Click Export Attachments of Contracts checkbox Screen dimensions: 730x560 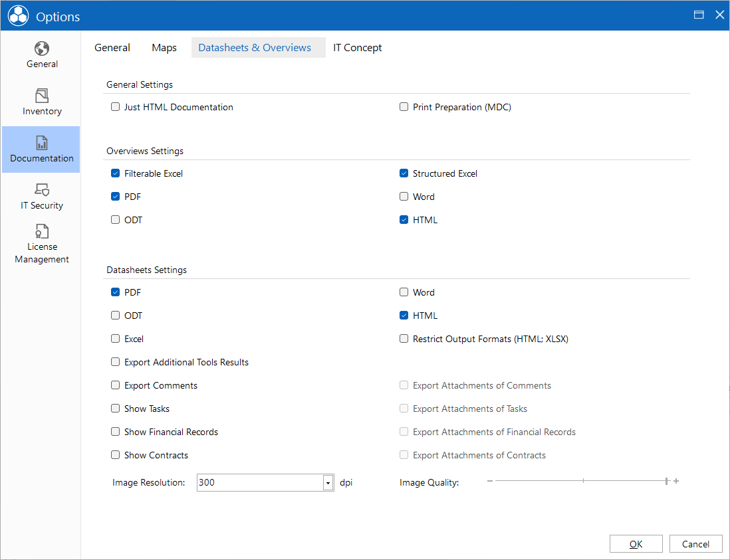pyautogui.click(x=404, y=455)
